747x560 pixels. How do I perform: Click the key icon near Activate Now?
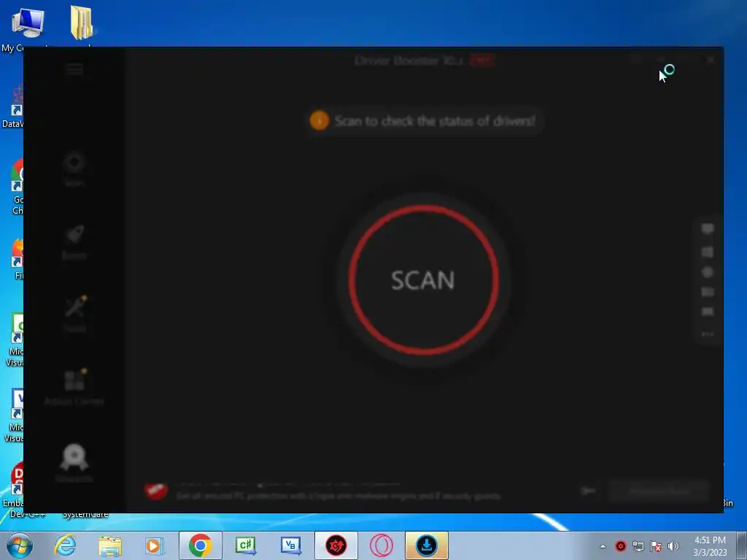(589, 491)
